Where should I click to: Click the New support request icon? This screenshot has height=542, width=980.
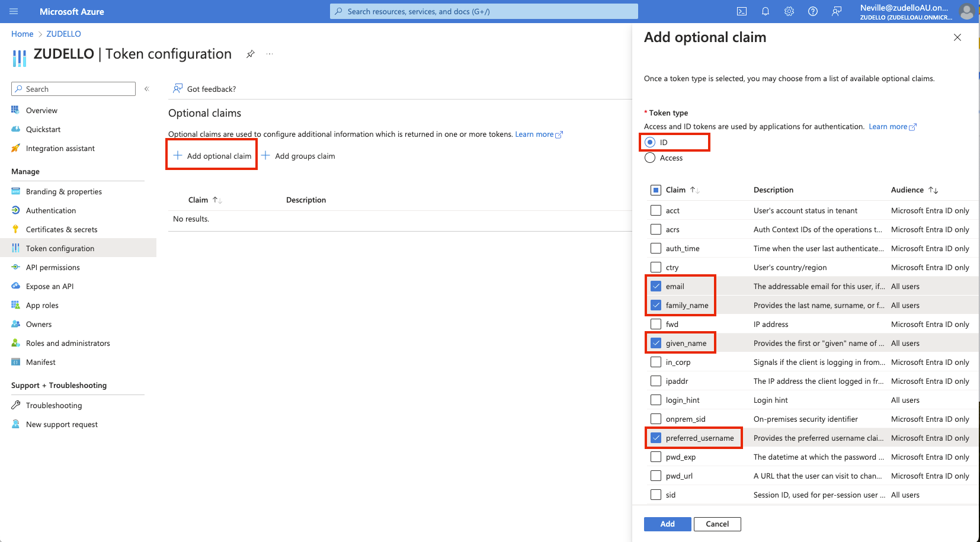[x=15, y=424]
